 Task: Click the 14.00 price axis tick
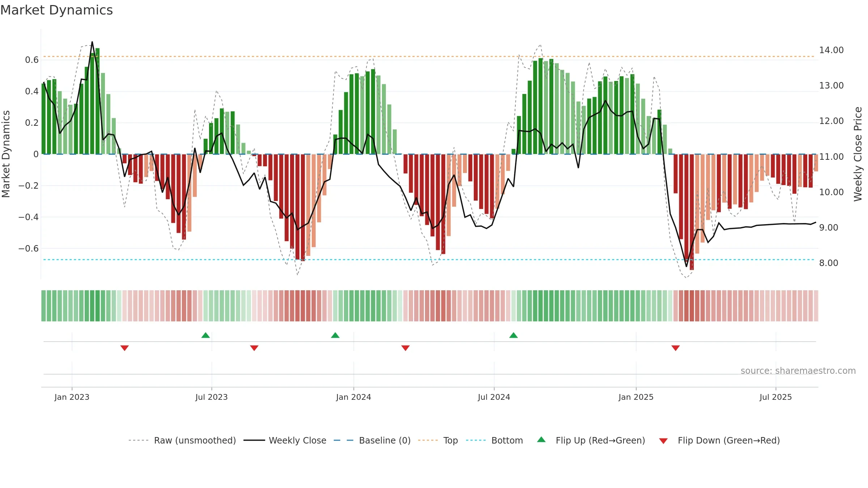point(831,50)
